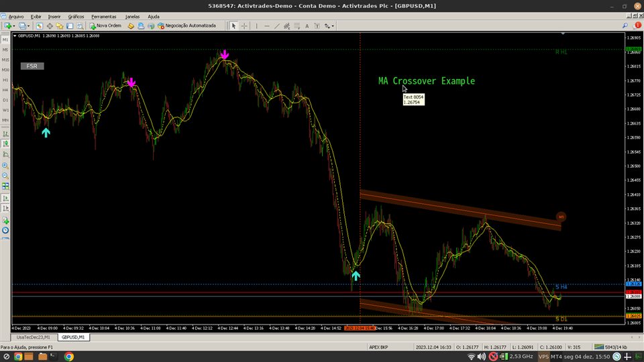Switch to M30 timeframe
This screenshot has height=362, width=644.
5,70
